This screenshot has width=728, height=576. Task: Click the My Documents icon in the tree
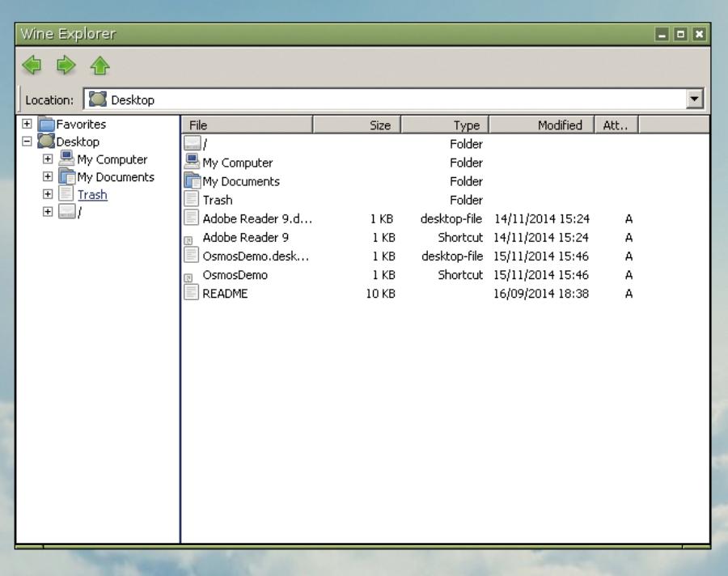[x=67, y=176]
